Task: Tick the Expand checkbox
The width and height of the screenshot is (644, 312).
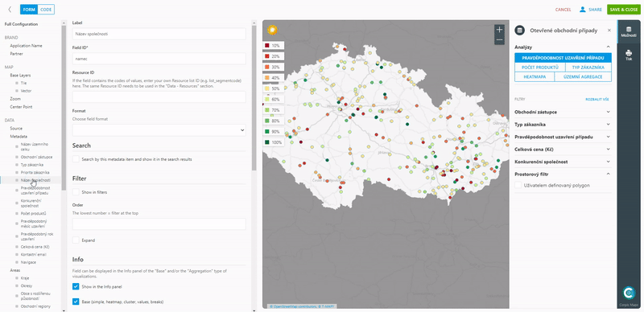Action: click(76, 240)
